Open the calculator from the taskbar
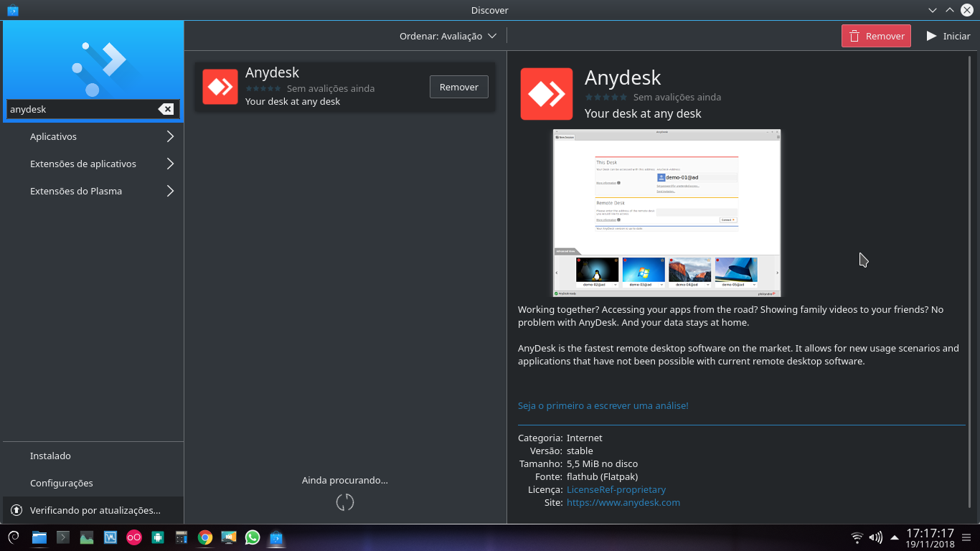This screenshot has width=980, height=551. [182, 537]
